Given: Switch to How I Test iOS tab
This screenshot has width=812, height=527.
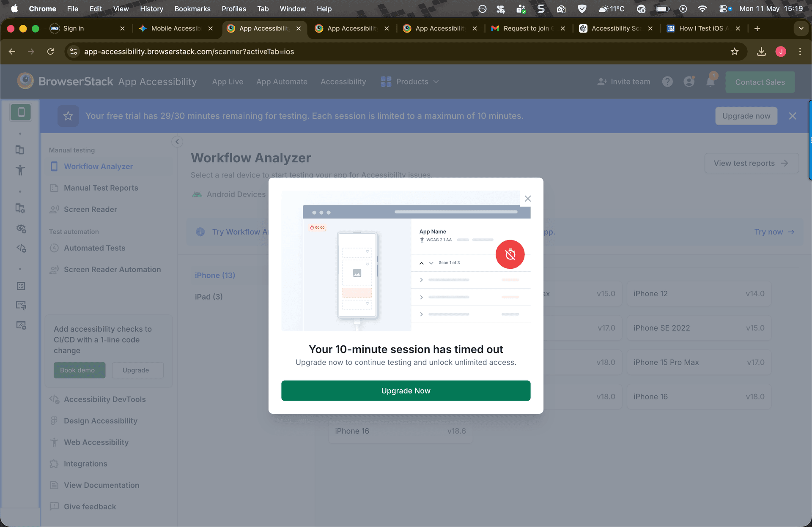Looking at the screenshot, I should pos(704,28).
